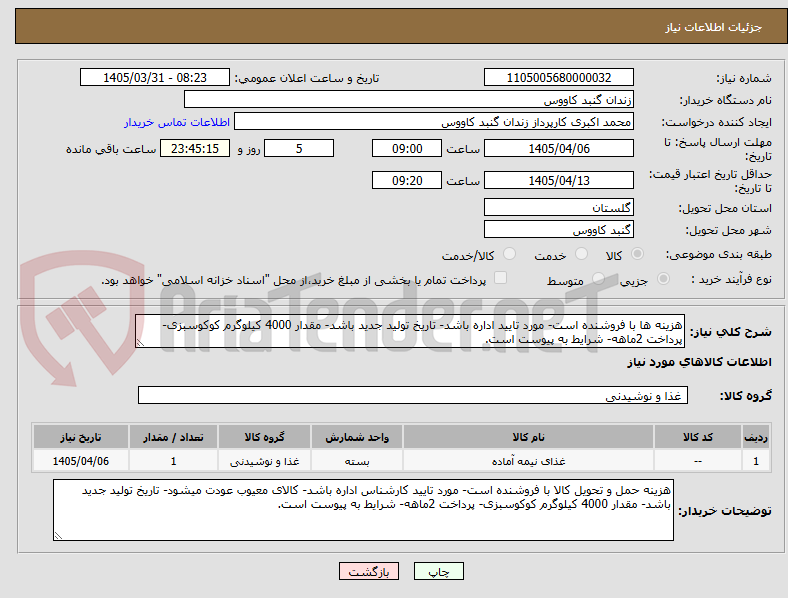Click the response time 09:00 field
Screen dimensions: 788x598
pos(407,148)
